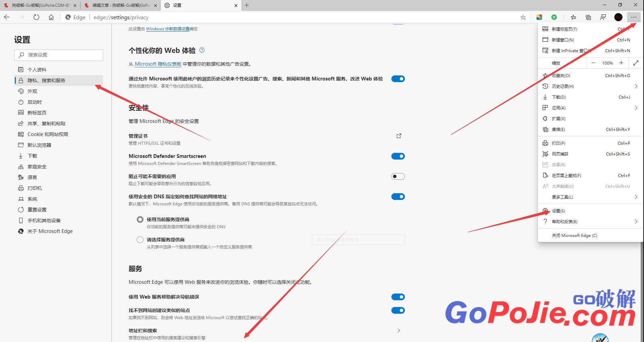Open 家庭安全 settings section
The image size is (644, 342).
coord(59,167)
